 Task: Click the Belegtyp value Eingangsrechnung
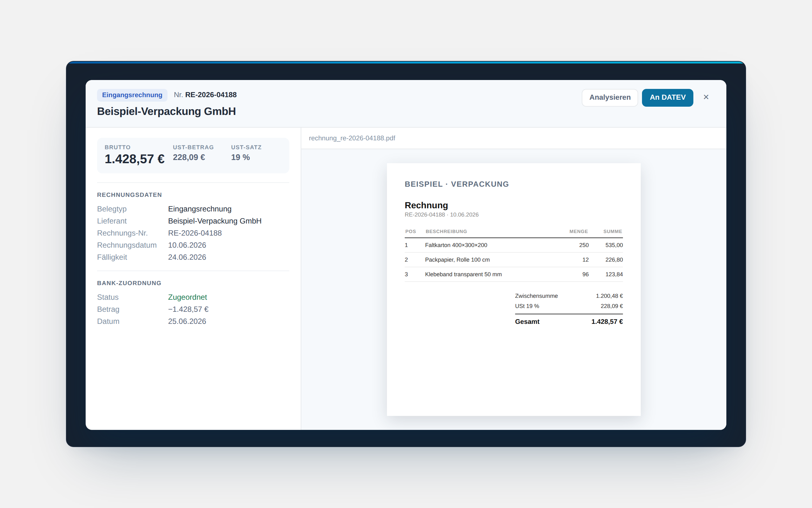tap(200, 209)
